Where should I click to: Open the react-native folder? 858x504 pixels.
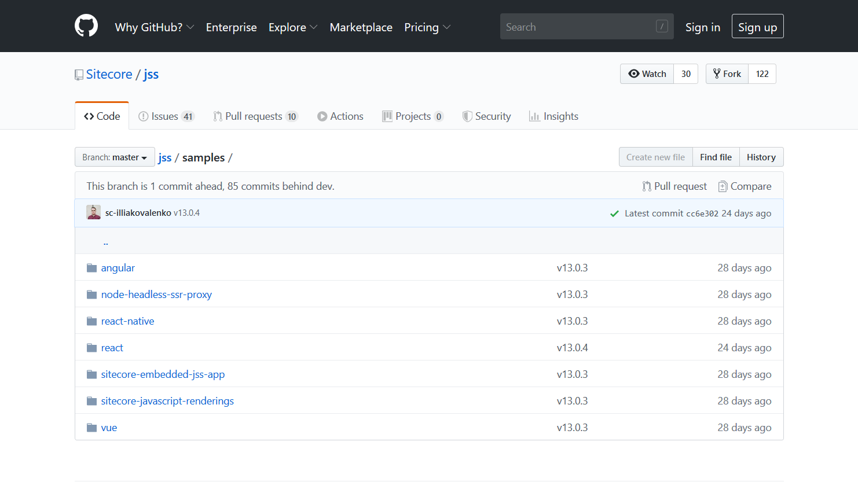coord(127,321)
